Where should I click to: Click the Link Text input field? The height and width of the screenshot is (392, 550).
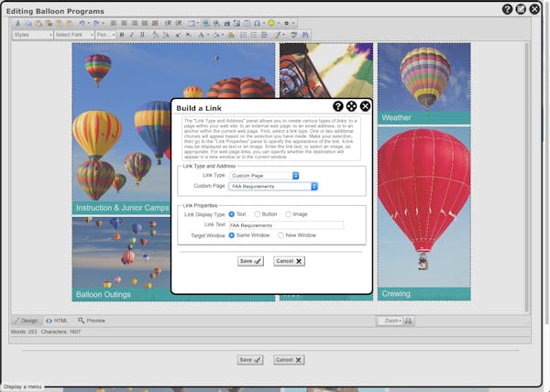(285, 224)
